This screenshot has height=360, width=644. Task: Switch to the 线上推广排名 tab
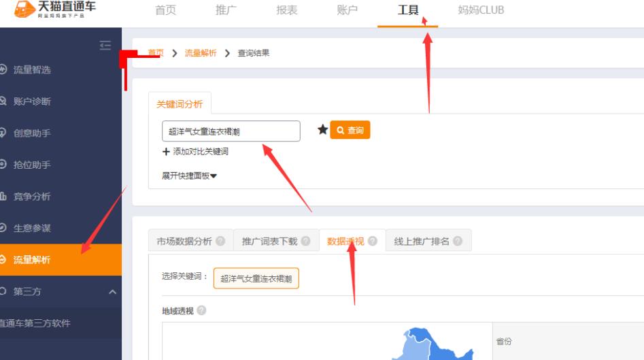pyautogui.click(x=428, y=241)
